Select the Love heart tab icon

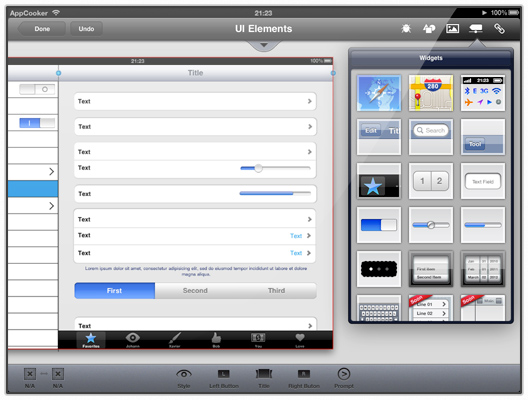coord(300,340)
